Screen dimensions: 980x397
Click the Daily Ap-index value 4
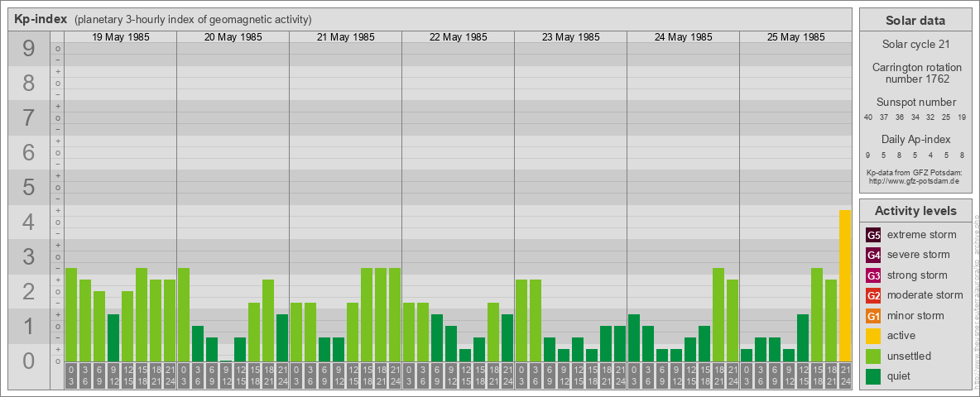930,155
